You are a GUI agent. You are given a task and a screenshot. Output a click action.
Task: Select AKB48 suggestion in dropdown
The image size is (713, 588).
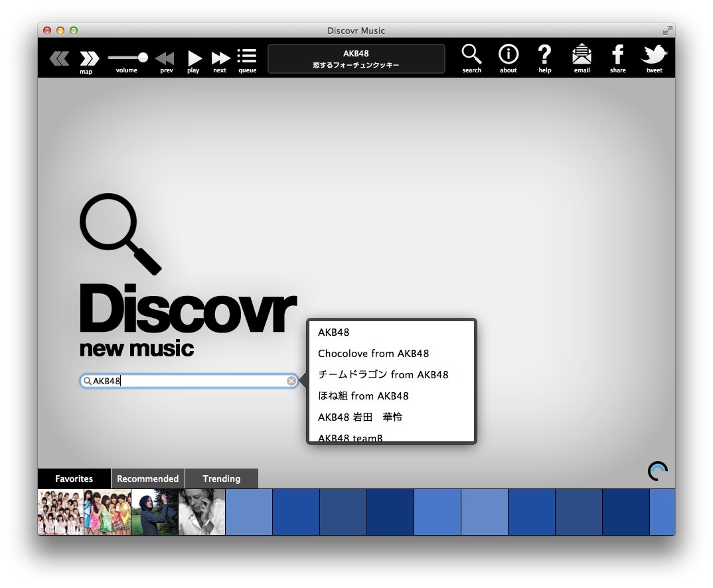[392, 332]
